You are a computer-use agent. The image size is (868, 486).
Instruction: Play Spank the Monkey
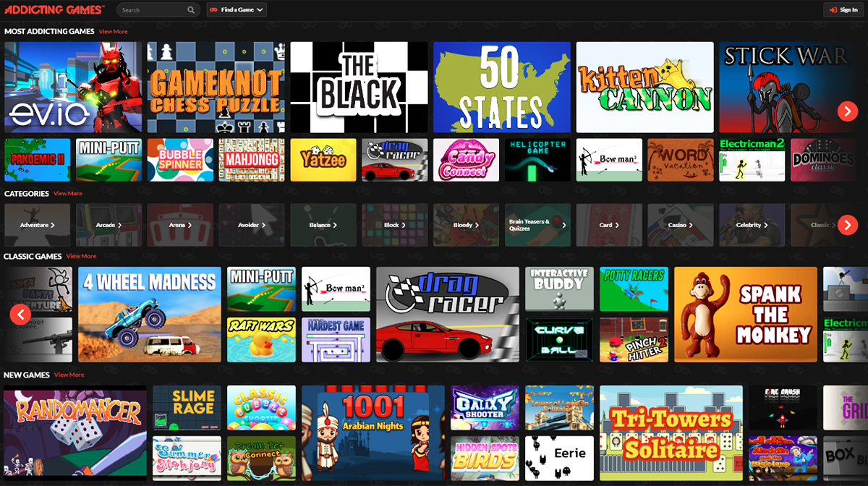tap(746, 314)
